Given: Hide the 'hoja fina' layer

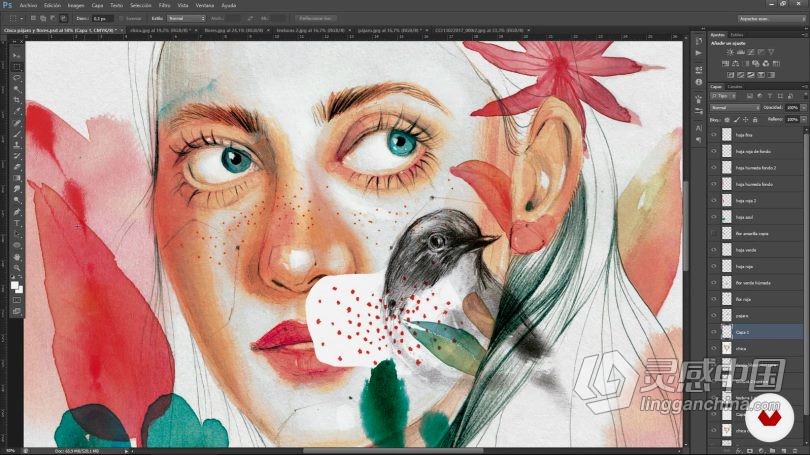Looking at the screenshot, I should tap(714, 135).
